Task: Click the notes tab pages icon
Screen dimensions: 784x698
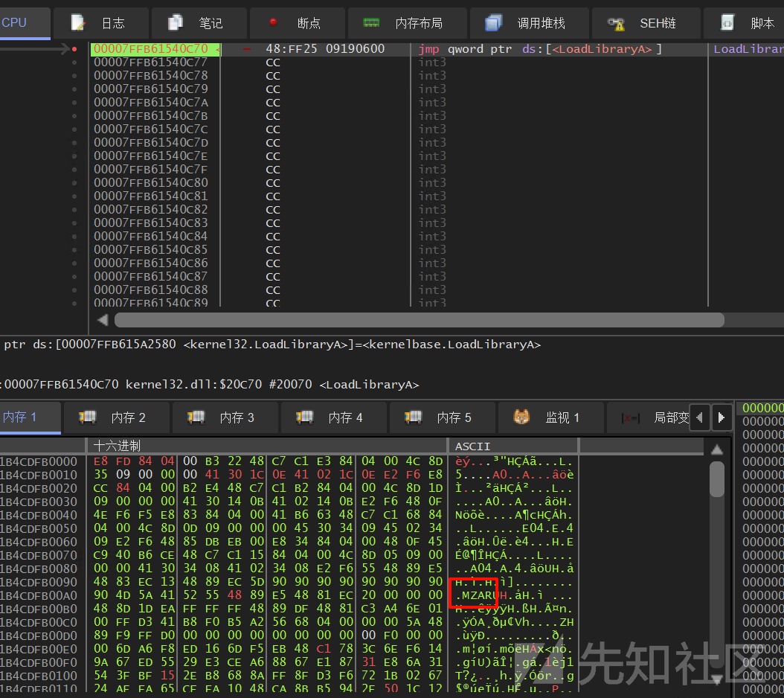Action: [x=176, y=22]
